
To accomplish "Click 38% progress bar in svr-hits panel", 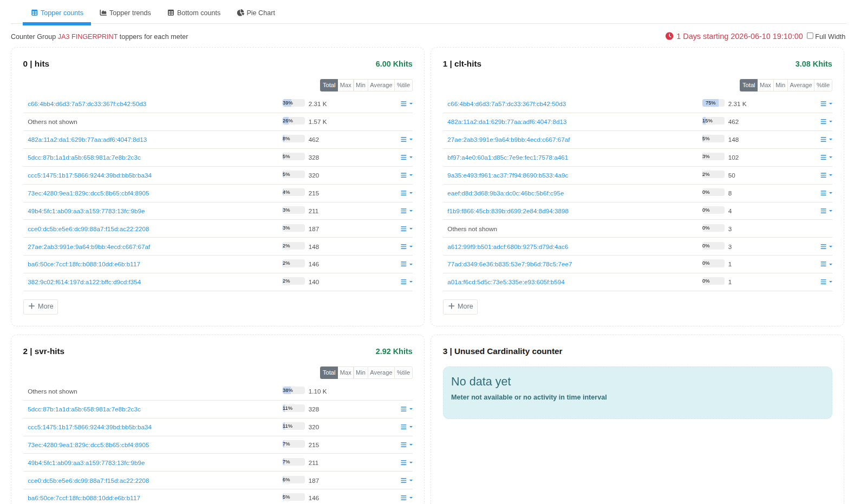I will point(294,390).
